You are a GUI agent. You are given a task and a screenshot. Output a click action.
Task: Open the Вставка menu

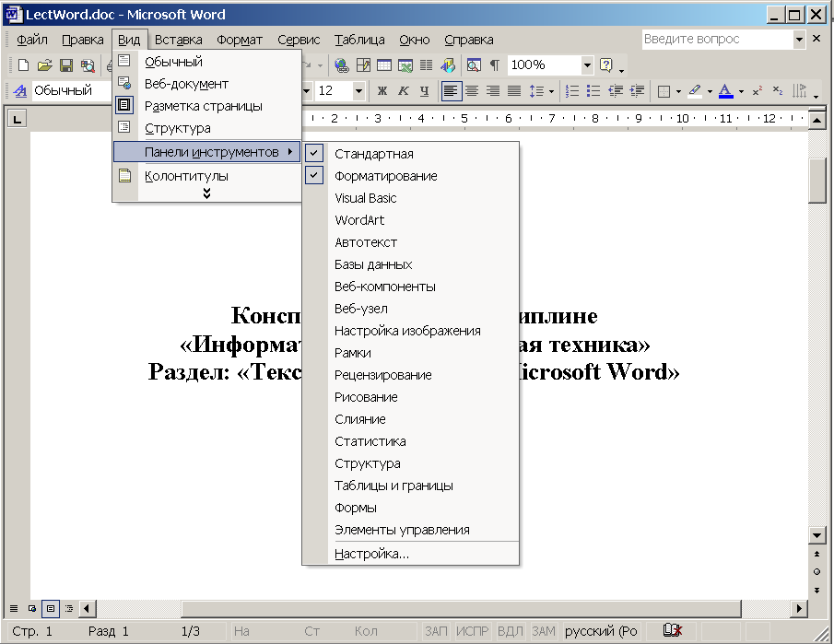tap(178, 40)
